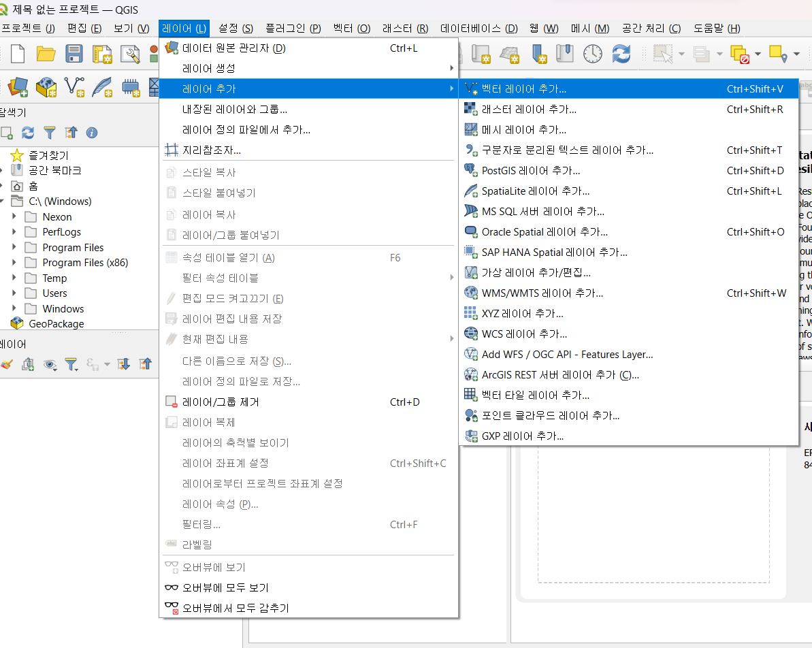Screen dimensions: 812x648
Task: Choose Add WFS / OGC API - Features Layer
Action: (x=629, y=355)
